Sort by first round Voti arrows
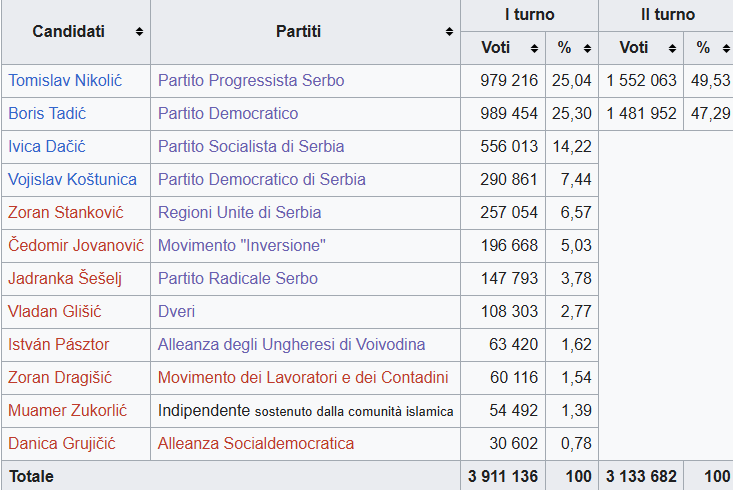The width and height of the screenshot is (733, 490). tap(535, 48)
